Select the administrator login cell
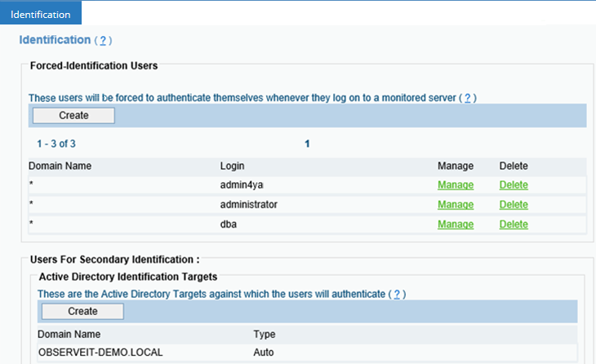Viewport: 596px width, 364px height. (248, 205)
